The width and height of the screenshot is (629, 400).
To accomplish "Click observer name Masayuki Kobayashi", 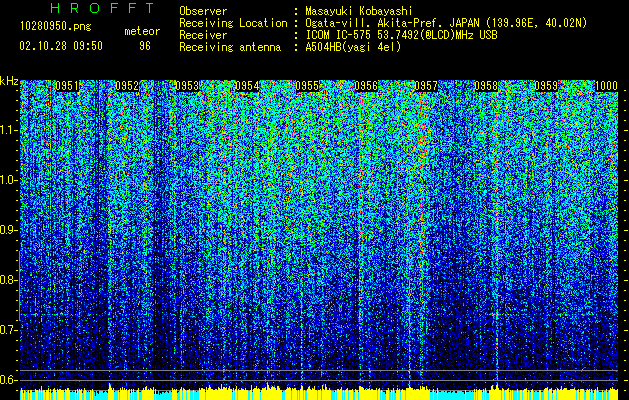I will [359, 11].
